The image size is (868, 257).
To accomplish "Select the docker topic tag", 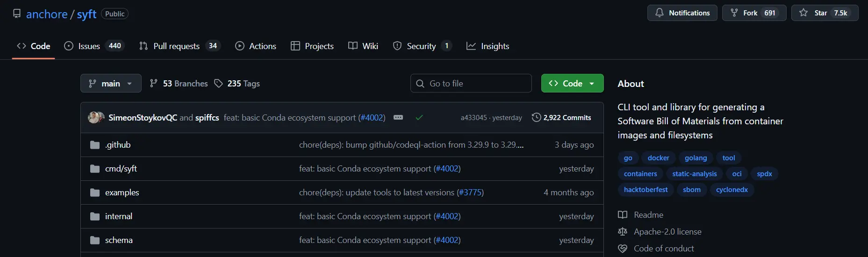I will (658, 158).
